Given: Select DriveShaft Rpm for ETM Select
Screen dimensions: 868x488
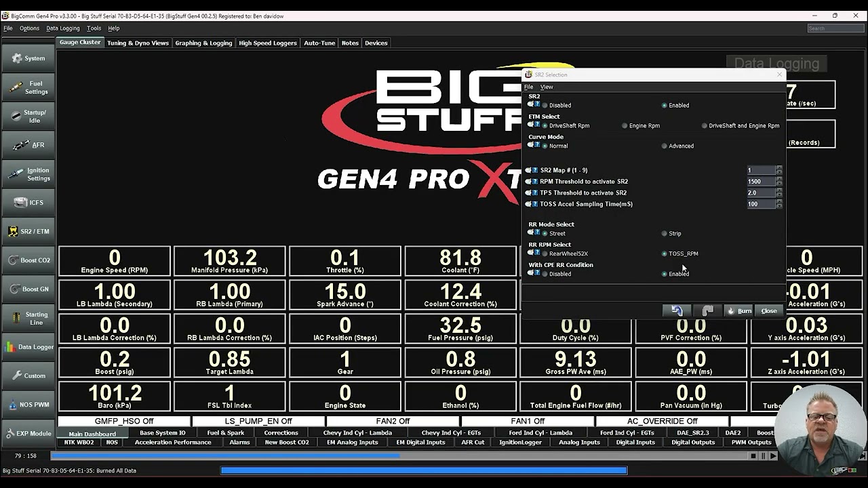Looking at the screenshot, I should click(x=566, y=125).
